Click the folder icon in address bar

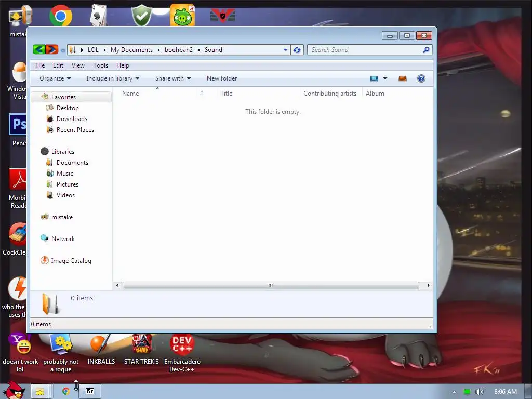coord(72,50)
